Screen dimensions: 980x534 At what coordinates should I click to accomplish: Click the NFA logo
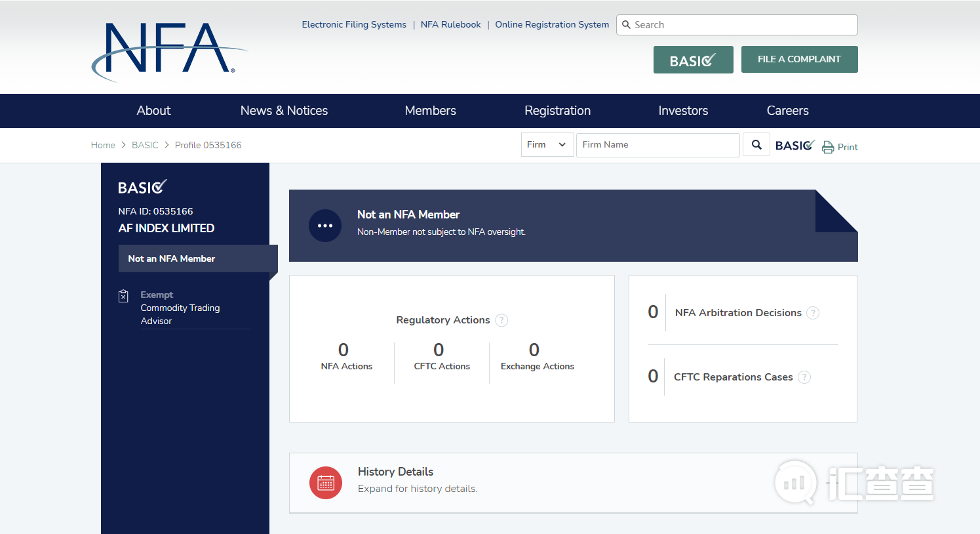[x=169, y=52]
